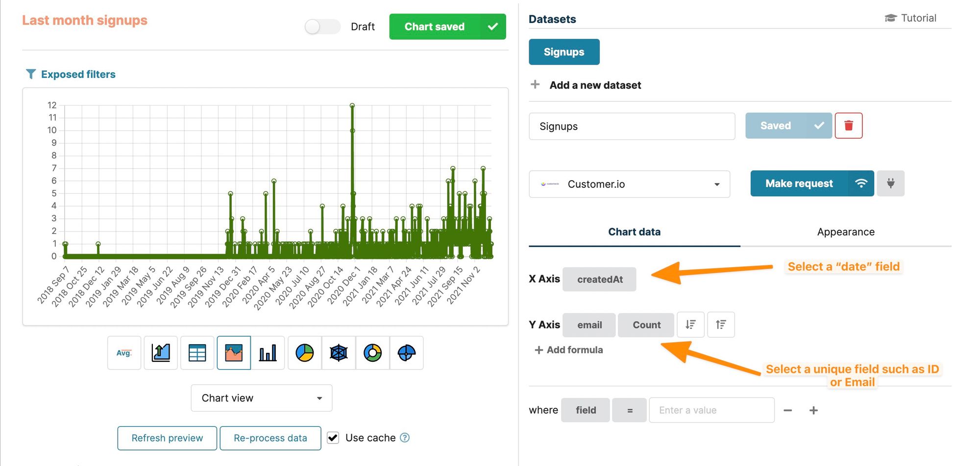Uncheck the Use cache checkbox
Viewport: 980px width, 466px height.
tap(333, 438)
